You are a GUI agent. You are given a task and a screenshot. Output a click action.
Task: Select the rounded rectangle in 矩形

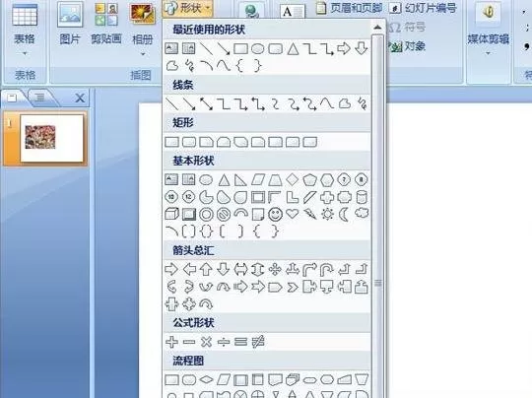[189, 142]
